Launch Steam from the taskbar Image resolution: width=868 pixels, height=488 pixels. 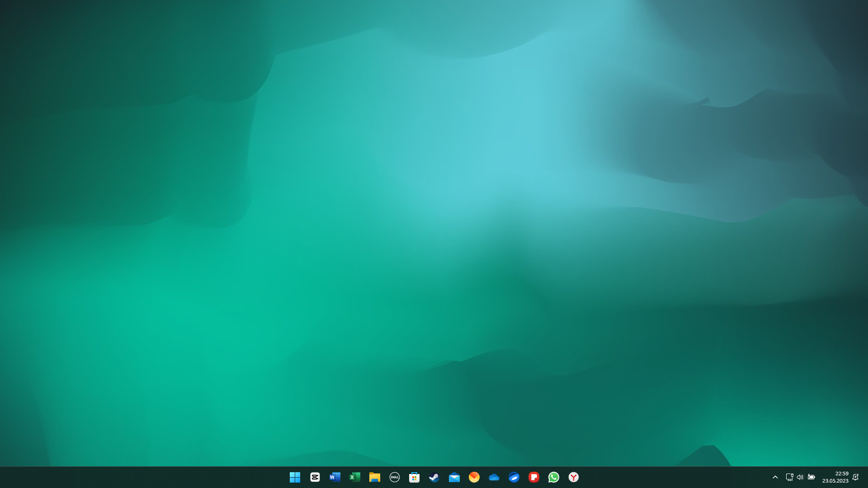pos(434,477)
